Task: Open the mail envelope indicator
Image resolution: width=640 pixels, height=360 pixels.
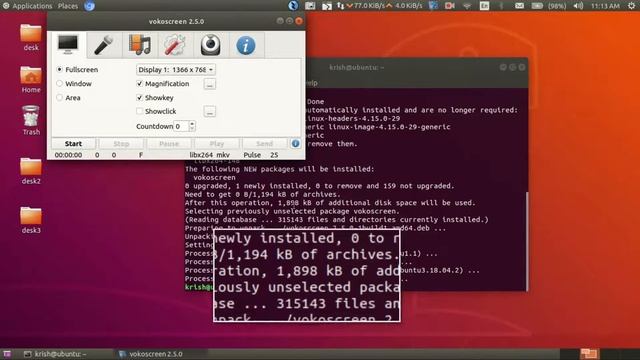Action: pyautogui.click(x=519, y=6)
